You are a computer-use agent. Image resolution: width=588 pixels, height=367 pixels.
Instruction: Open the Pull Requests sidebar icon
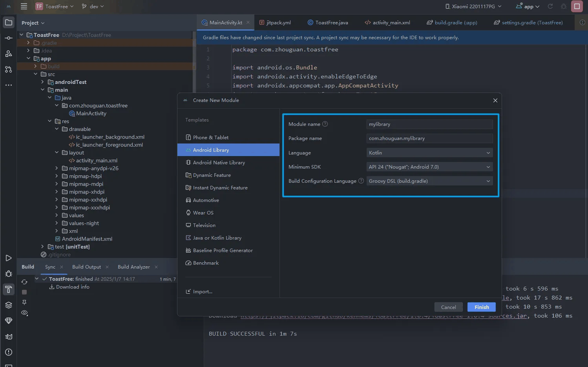[9, 69]
